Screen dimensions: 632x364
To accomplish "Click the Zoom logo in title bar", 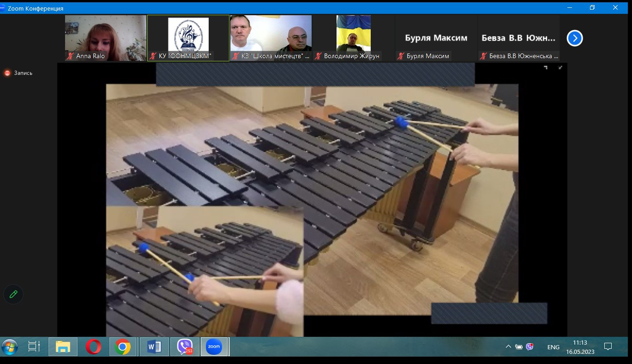I will (2, 8).
